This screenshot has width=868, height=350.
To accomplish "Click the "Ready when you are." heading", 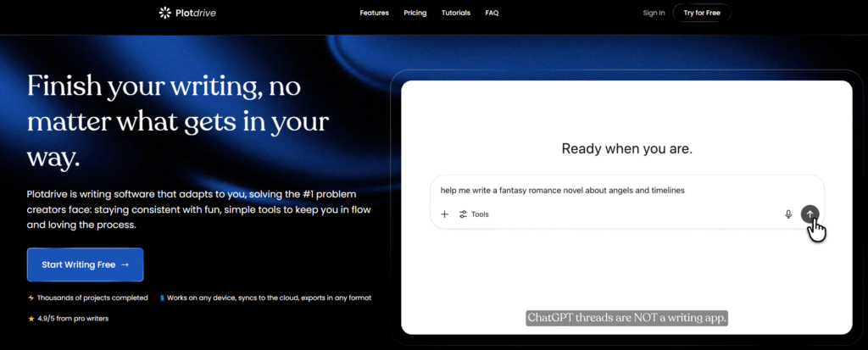I will (626, 148).
